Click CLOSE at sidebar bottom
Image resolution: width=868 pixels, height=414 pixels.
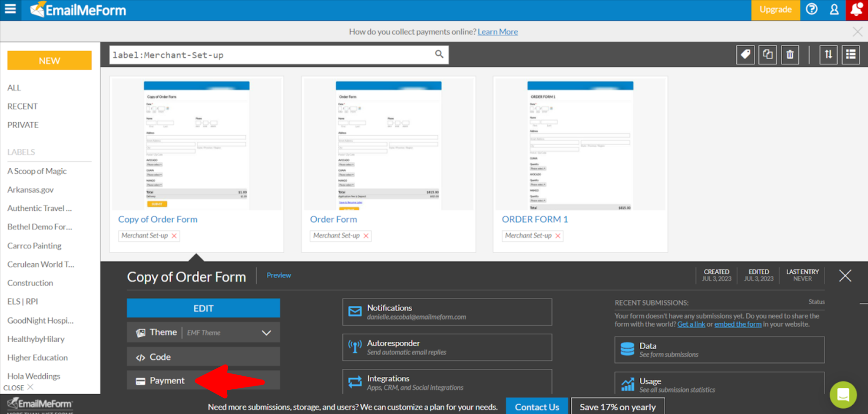[18, 387]
